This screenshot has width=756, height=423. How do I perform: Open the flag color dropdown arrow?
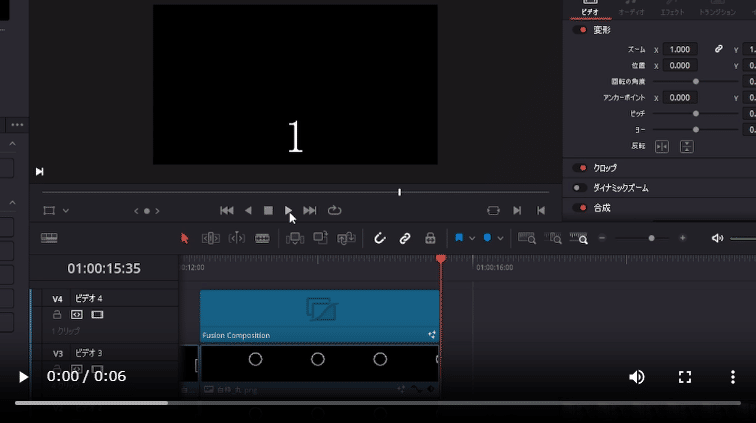click(472, 238)
